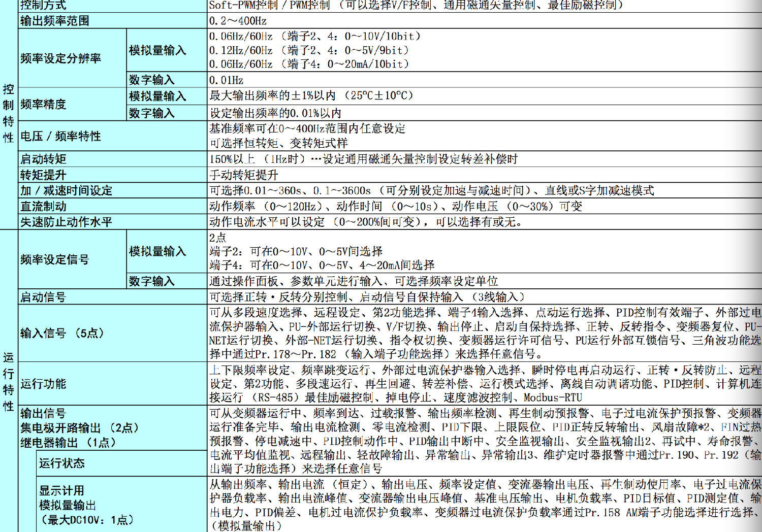
Task: Select the 0.12Hz/60Hz 0～5V/9bit line
Action: (x=309, y=50)
